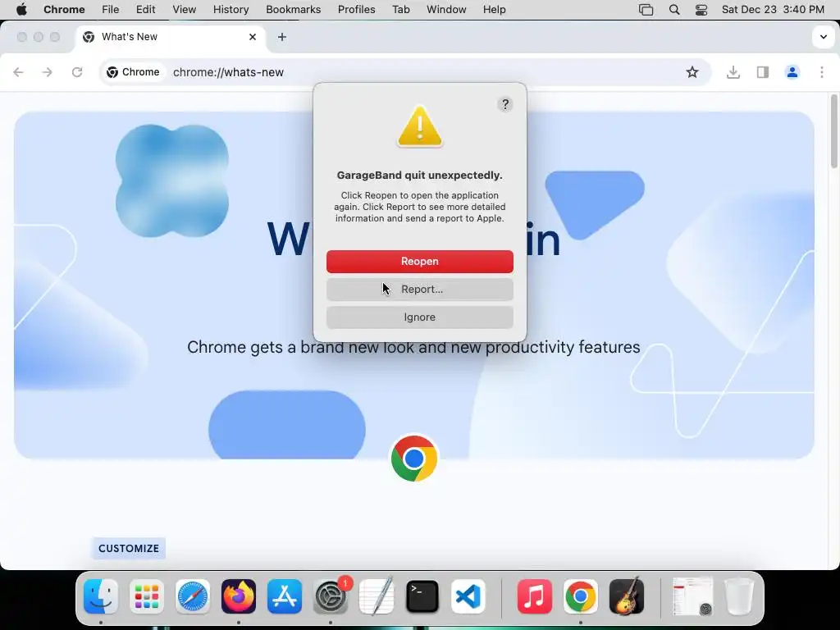Launch Firefox from the Dock
The image size is (840, 630).
(239, 596)
